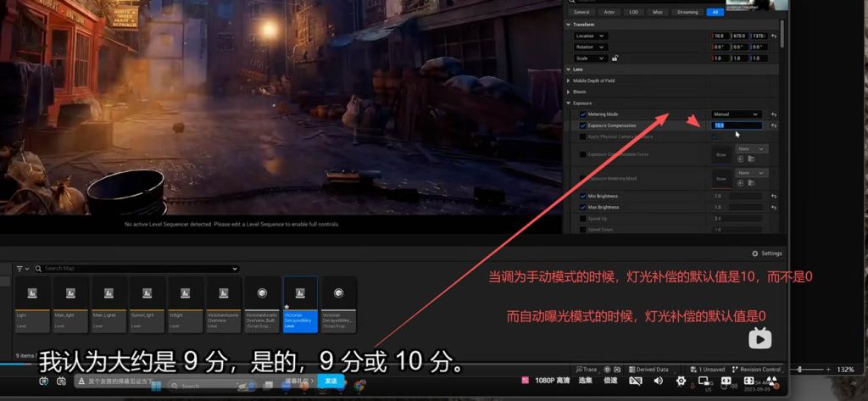Click the blue 发送 send button
The height and width of the screenshot is (401, 868).
331,382
